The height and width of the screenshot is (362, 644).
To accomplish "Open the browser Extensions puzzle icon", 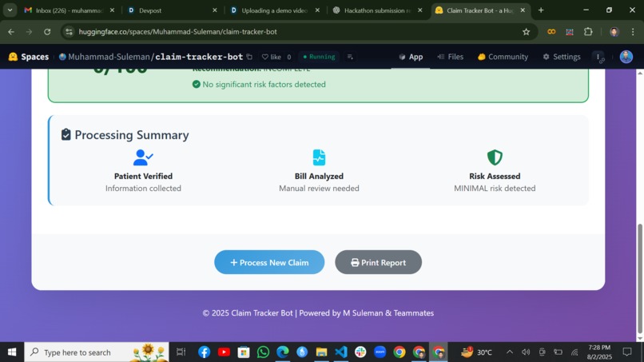I will pyautogui.click(x=588, y=32).
